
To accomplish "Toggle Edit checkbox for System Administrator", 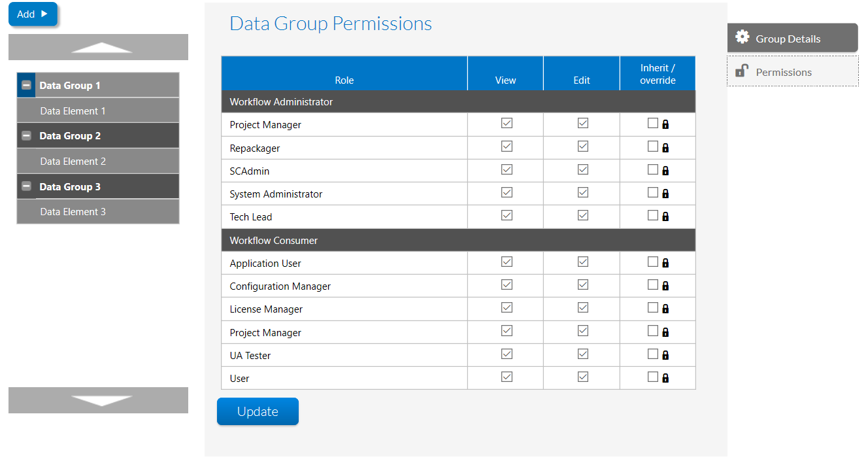I will [583, 192].
